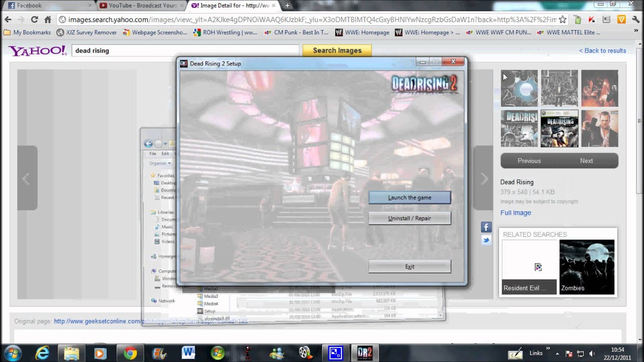
Task: Open the Zombies related search thumbnail
Action: click(587, 267)
